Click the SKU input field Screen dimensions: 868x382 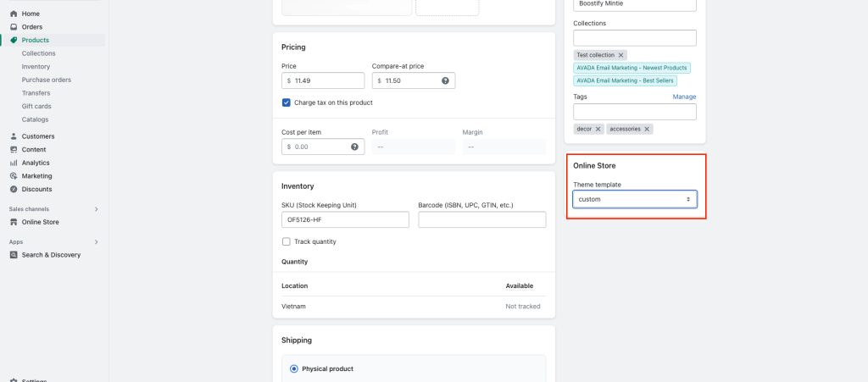(x=346, y=220)
